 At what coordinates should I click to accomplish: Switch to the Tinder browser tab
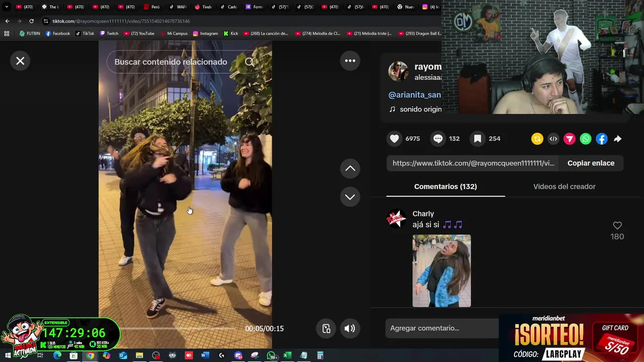pyautogui.click(x=203, y=7)
